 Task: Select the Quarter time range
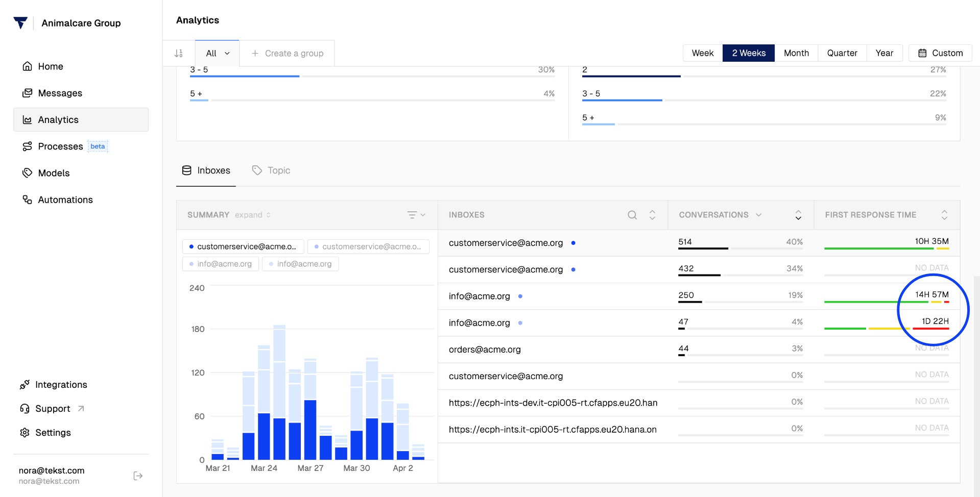click(x=842, y=53)
